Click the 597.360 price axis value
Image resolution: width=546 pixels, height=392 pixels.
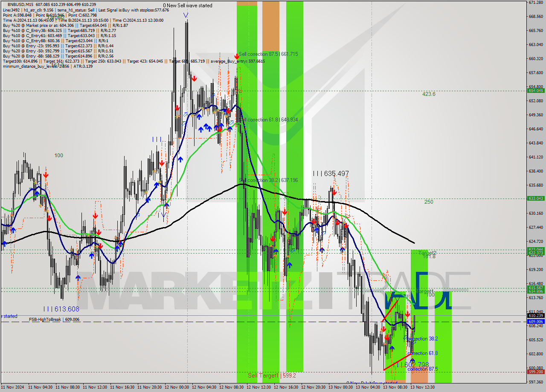[x=536, y=382]
